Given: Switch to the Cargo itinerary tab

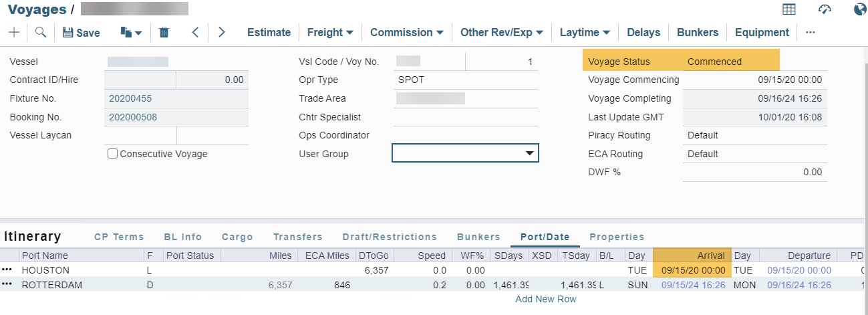Looking at the screenshot, I should pyautogui.click(x=237, y=237).
